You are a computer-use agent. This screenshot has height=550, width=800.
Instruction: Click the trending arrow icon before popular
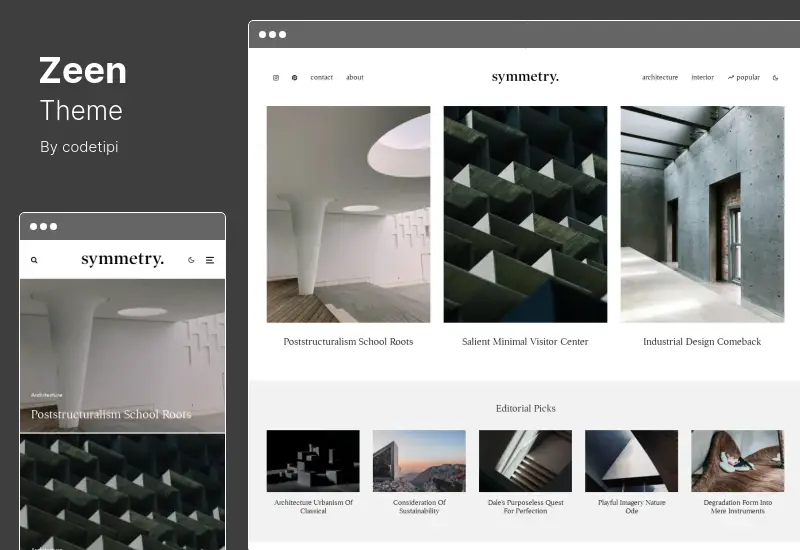click(731, 78)
